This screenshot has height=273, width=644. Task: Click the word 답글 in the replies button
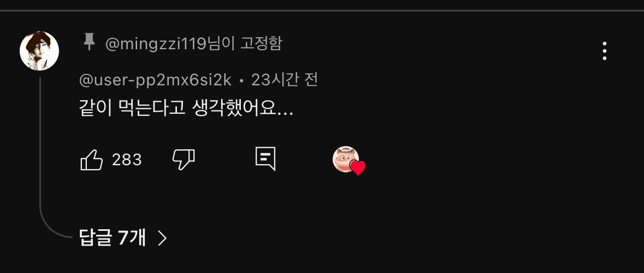pyautogui.click(x=95, y=237)
